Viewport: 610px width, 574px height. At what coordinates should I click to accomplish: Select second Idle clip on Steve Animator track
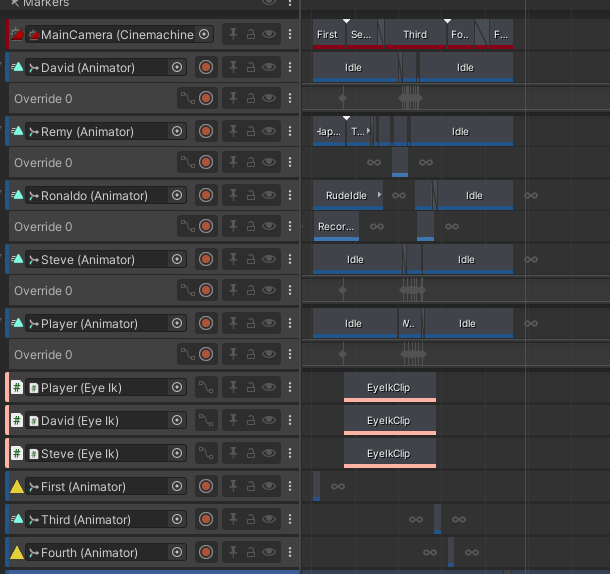pyautogui.click(x=468, y=259)
